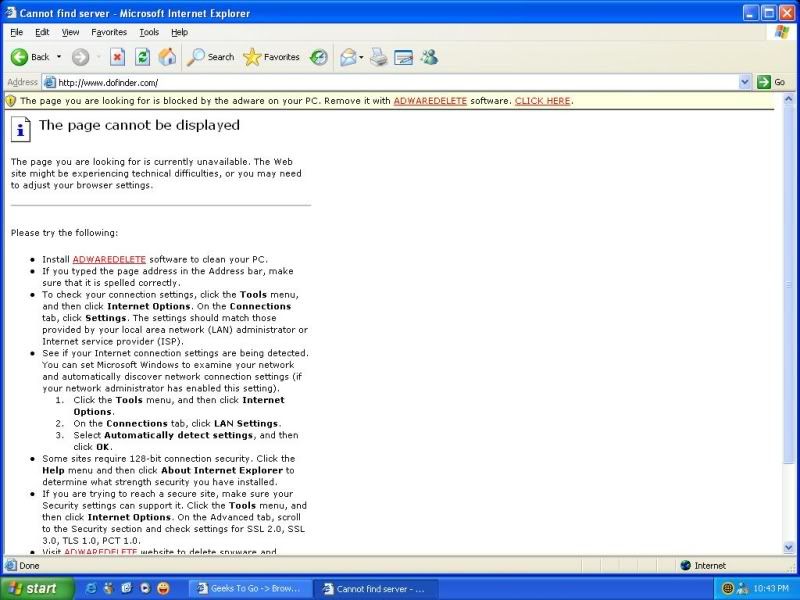Click the Windows flag logo throbber
The height and width of the screenshot is (600, 800).
pos(782,32)
